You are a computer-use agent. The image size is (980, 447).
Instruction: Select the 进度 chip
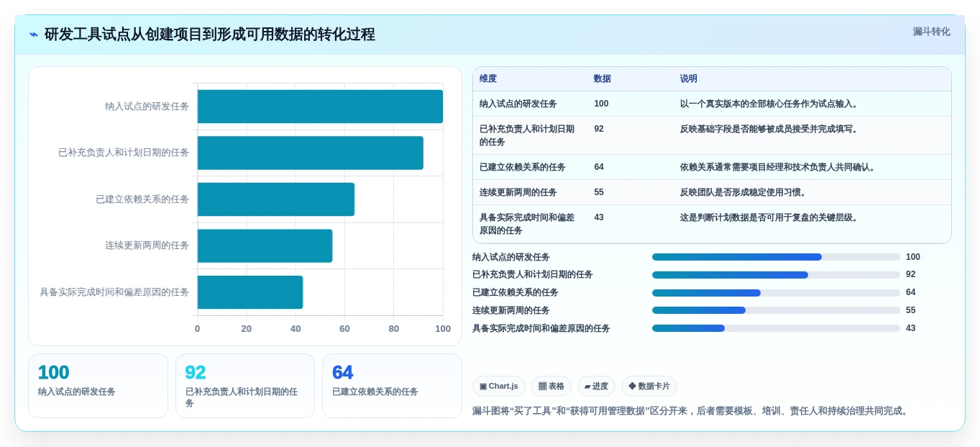596,386
